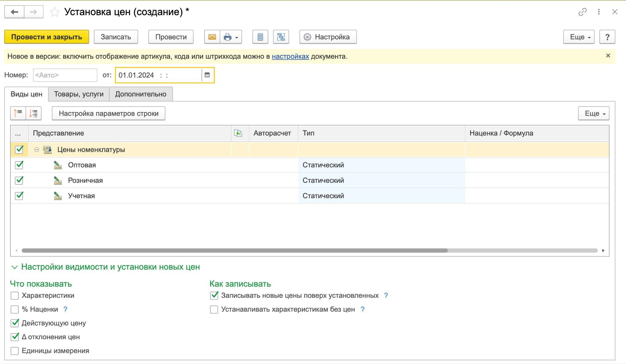Open the date picker calendar icon
Viewport: 626px width, 364px height.
(x=207, y=75)
